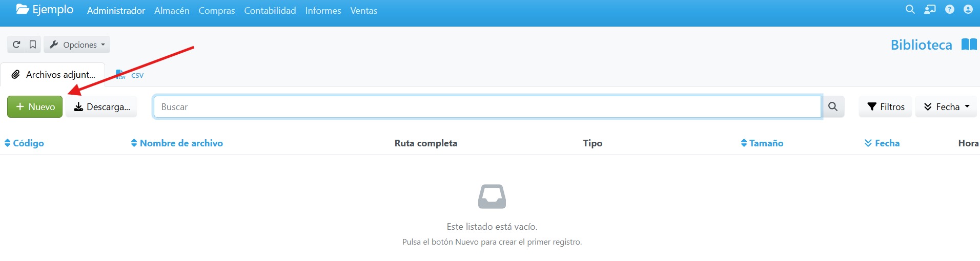Viewport: 980px width, 261px height.
Task: Sort by the Fecha column header
Action: tap(882, 143)
